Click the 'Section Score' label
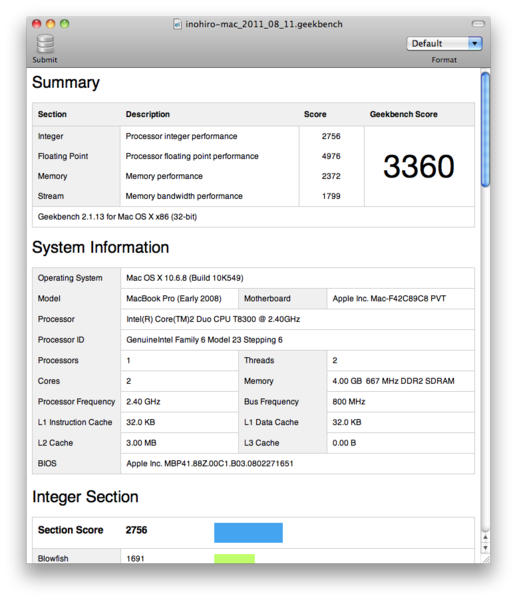The width and height of the screenshot is (517, 600). pyautogui.click(x=70, y=530)
